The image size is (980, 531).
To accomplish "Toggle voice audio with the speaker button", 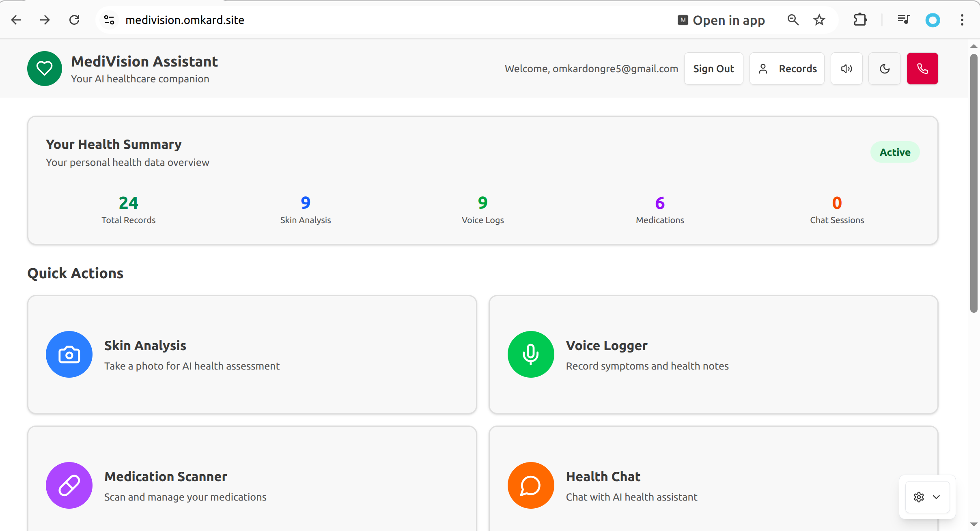I will pyautogui.click(x=846, y=69).
